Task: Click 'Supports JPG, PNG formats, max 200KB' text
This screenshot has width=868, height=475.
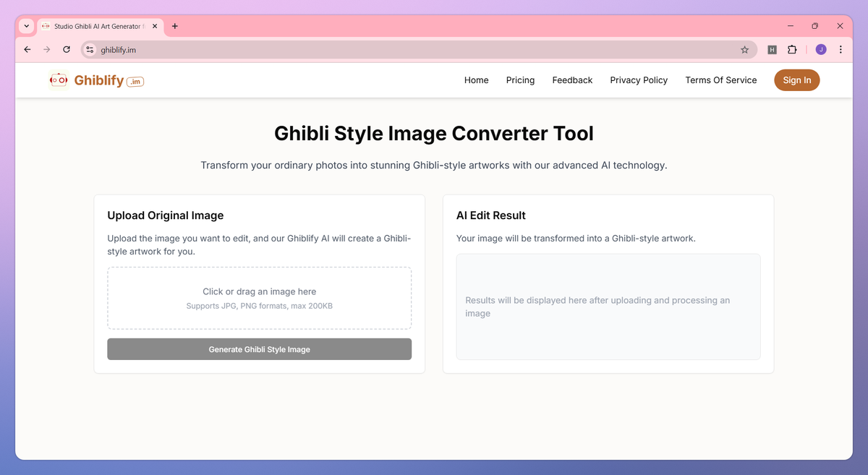Action: 260,306
